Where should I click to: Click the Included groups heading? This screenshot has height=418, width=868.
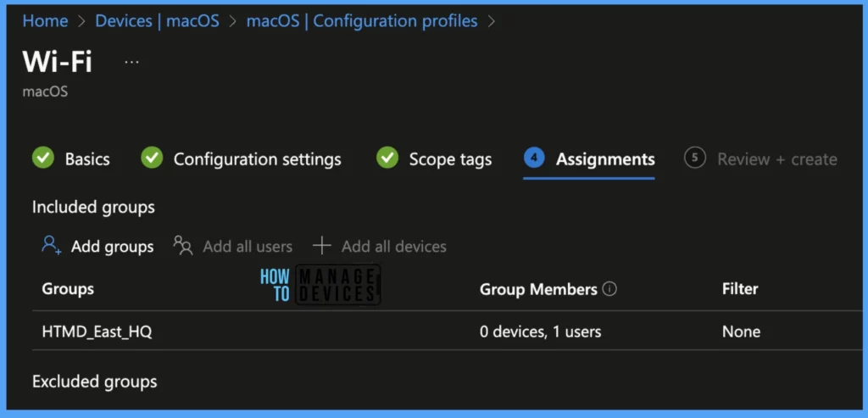93,208
